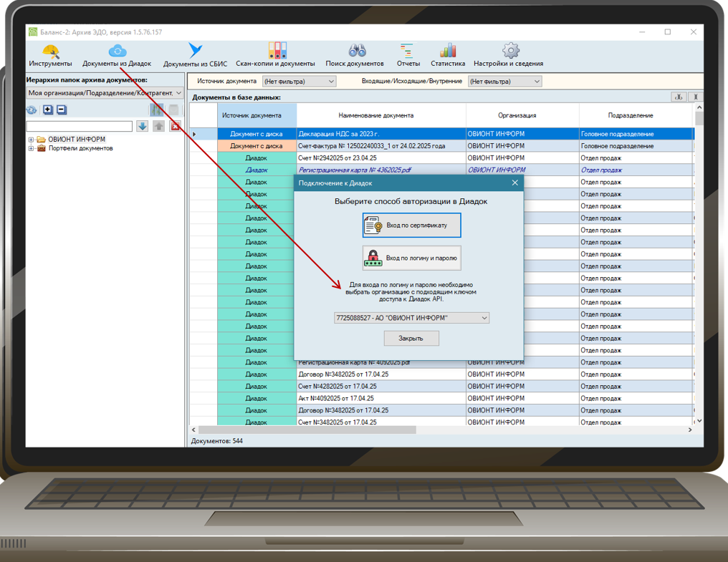Expand the Портфели документов tree node

point(31,148)
